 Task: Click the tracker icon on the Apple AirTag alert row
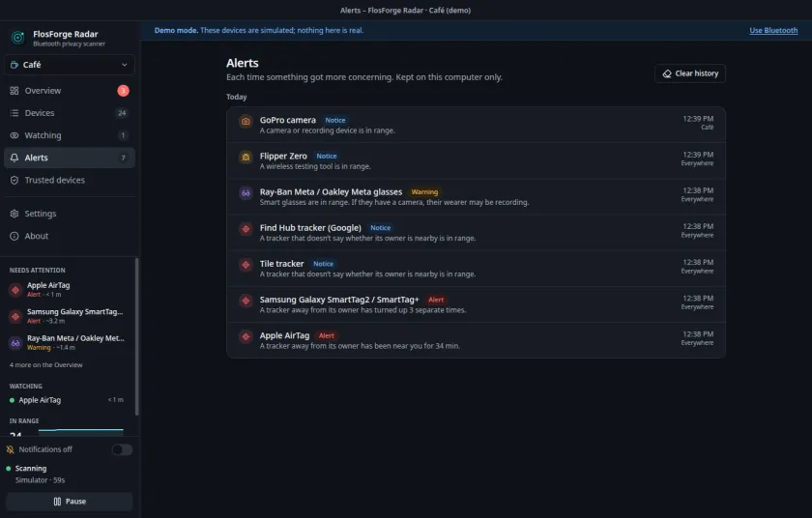click(246, 337)
